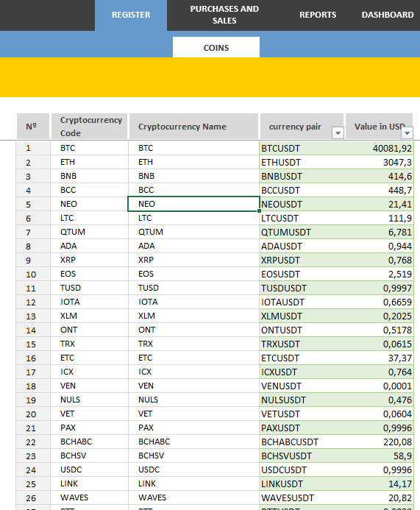Select the NEOUSDT cell

tap(302, 205)
